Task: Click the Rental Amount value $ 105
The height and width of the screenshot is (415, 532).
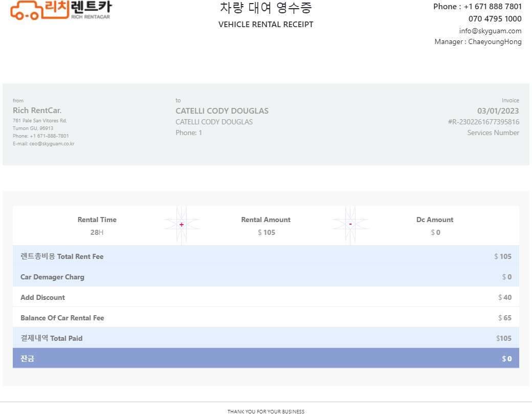Action: click(x=267, y=232)
